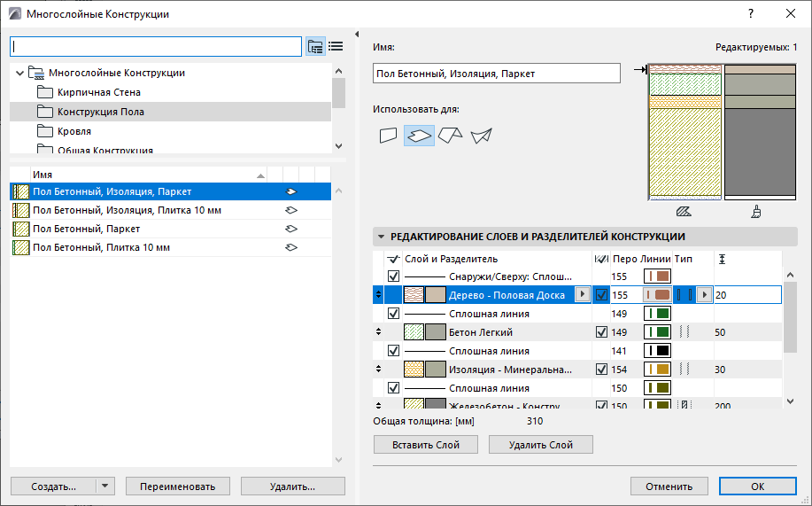
Task: Collapse left panel with small arrow
Action: click(x=357, y=35)
